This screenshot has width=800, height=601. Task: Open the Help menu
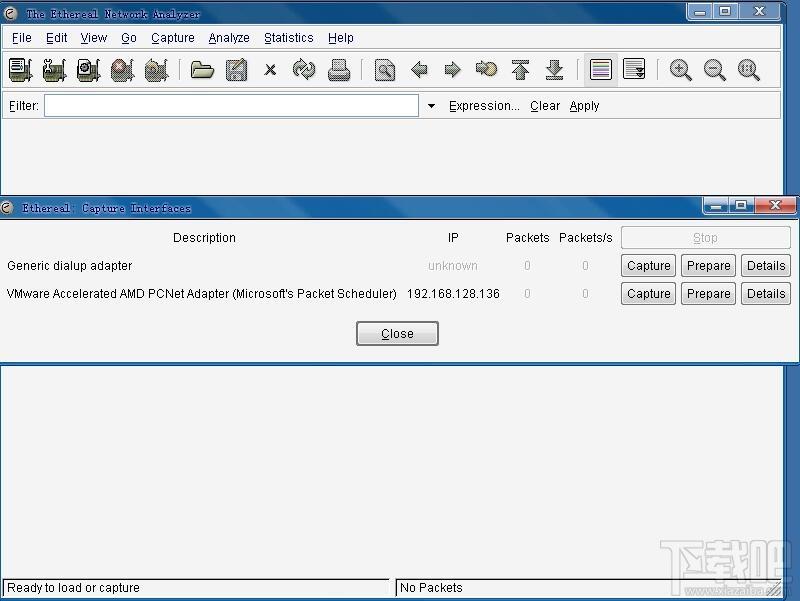(x=341, y=38)
